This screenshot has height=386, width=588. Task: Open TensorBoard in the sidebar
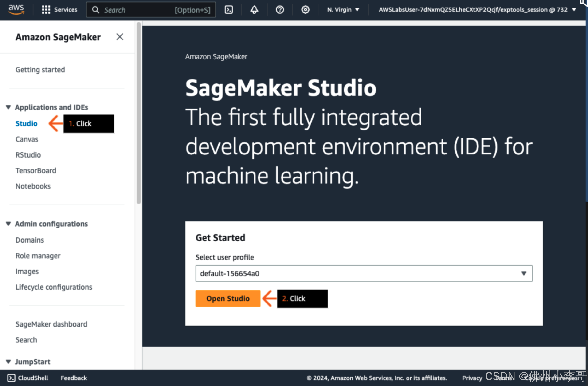[x=35, y=170]
